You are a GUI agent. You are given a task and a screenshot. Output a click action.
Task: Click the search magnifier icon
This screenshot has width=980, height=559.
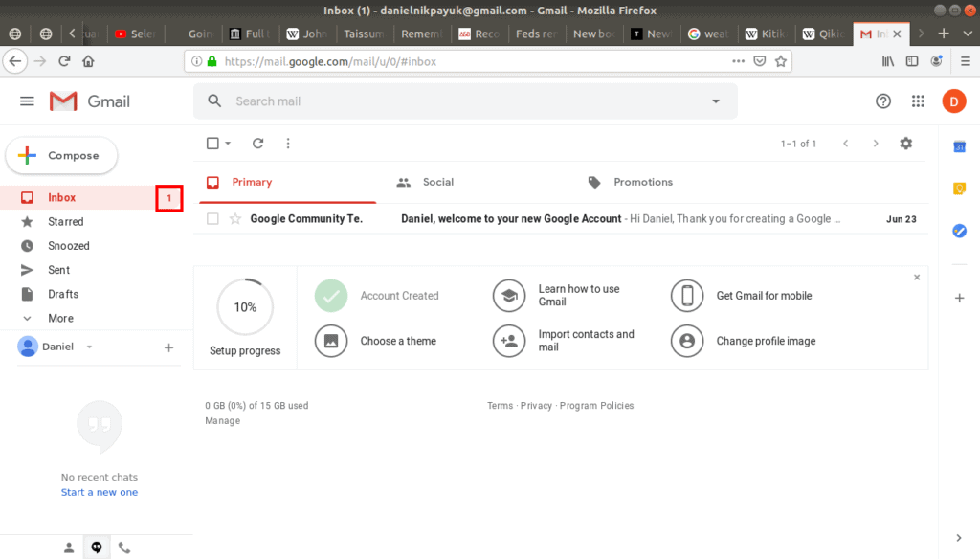(x=214, y=101)
